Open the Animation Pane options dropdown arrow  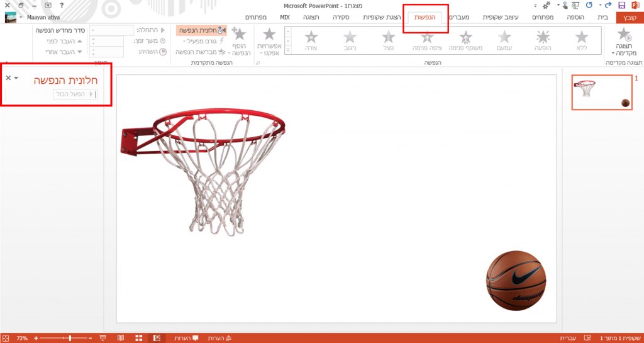point(16,77)
